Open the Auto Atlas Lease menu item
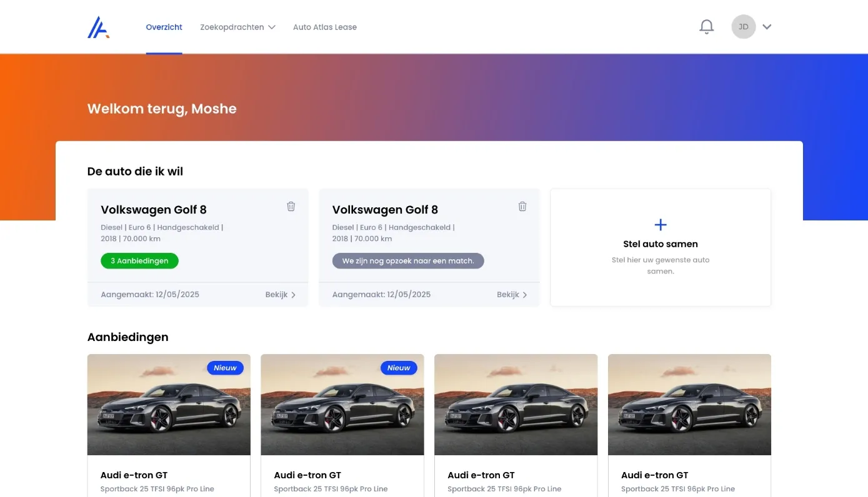Viewport: 868px width, 497px height. tap(324, 27)
